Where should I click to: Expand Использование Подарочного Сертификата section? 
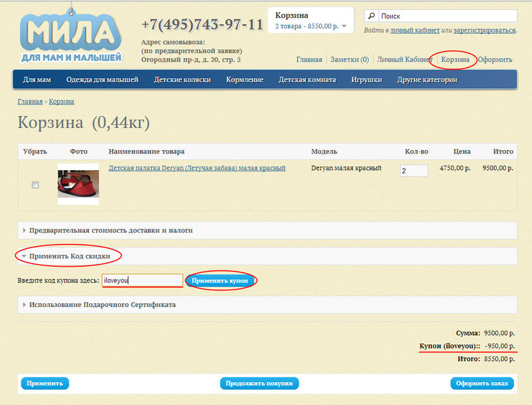102,304
